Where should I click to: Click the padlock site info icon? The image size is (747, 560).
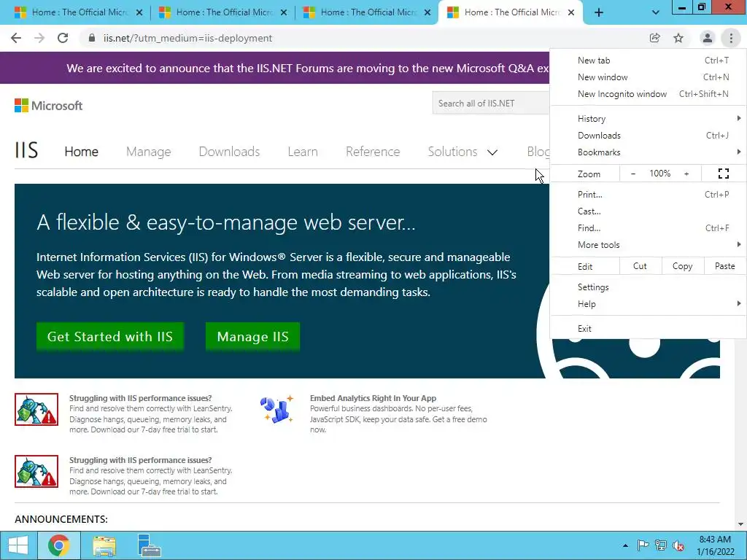point(92,38)
